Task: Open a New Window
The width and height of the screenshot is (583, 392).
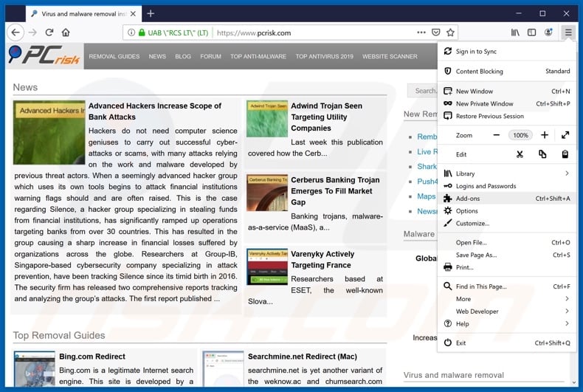Action: [x=507, y=91]
